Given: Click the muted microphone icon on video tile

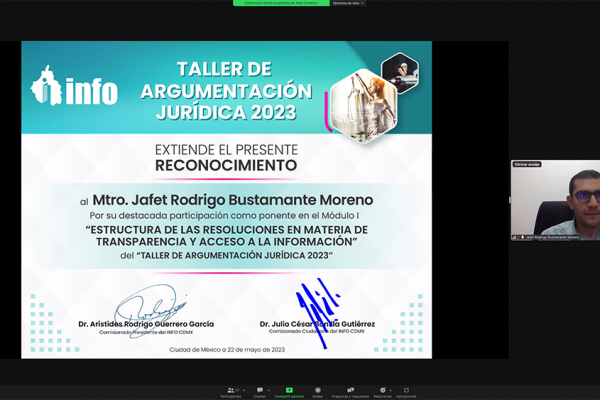Looking at the screenshot, I should tap(518, 237).
